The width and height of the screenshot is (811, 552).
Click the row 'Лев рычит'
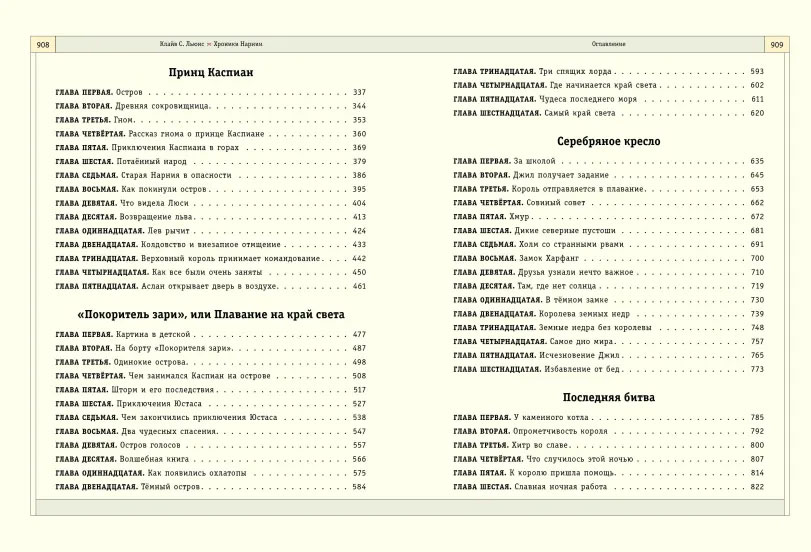coord(211,231)
